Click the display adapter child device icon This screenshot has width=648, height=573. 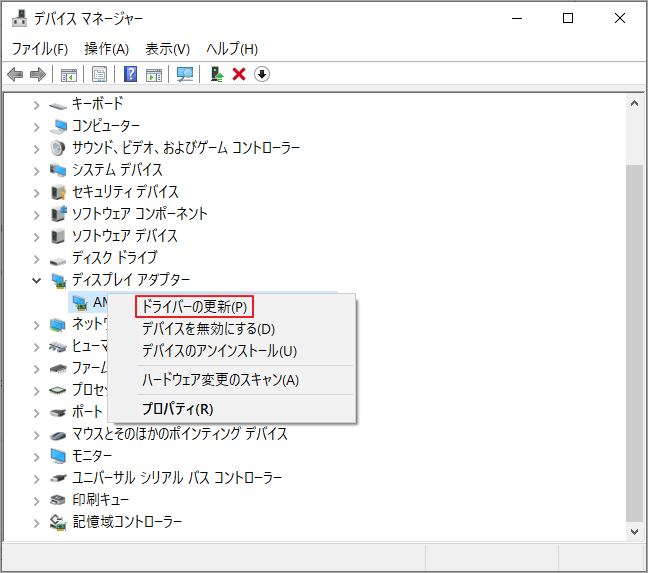pos(80,303)
